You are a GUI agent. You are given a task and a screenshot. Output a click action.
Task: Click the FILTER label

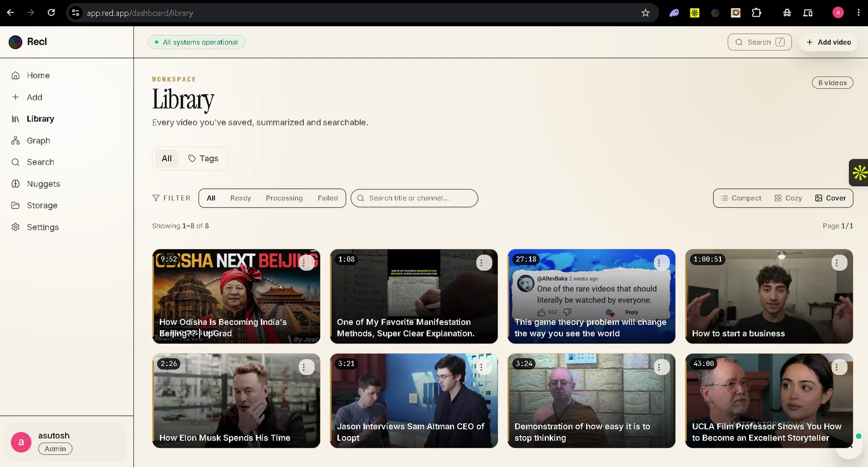pos(171,198)
